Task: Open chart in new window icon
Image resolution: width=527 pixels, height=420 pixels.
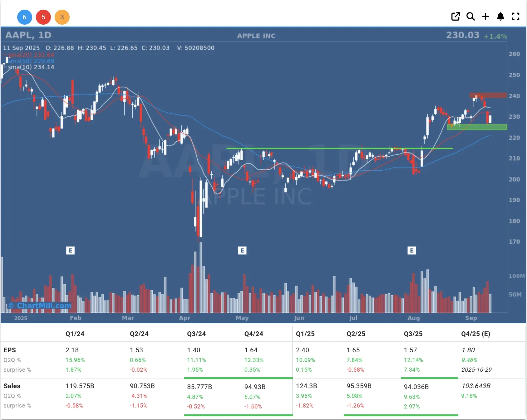Action: tap(456, 17)
